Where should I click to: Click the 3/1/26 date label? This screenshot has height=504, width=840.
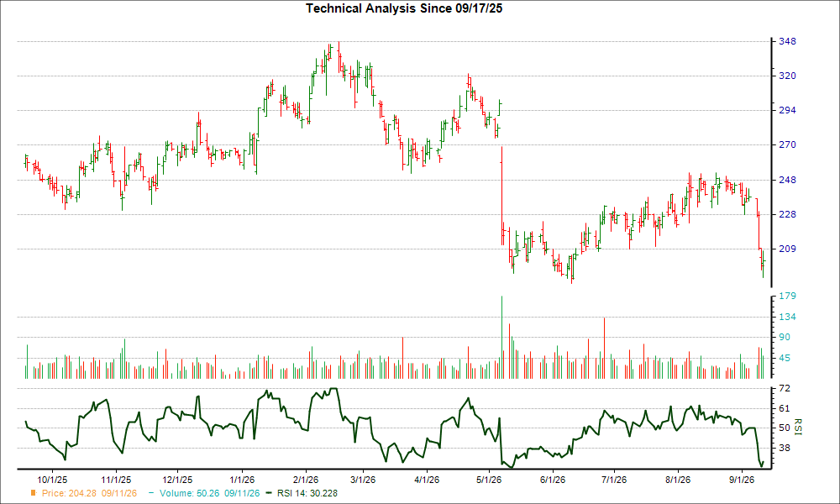(363, 480)
